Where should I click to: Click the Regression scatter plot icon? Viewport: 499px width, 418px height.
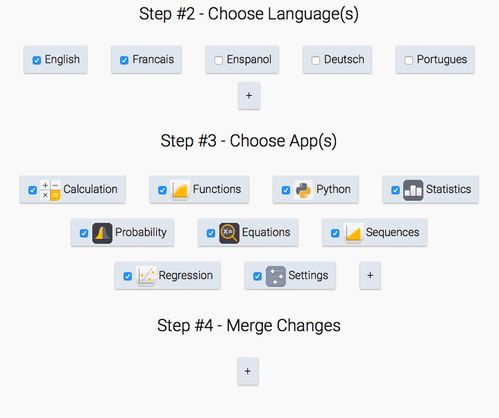click(146, 276)
